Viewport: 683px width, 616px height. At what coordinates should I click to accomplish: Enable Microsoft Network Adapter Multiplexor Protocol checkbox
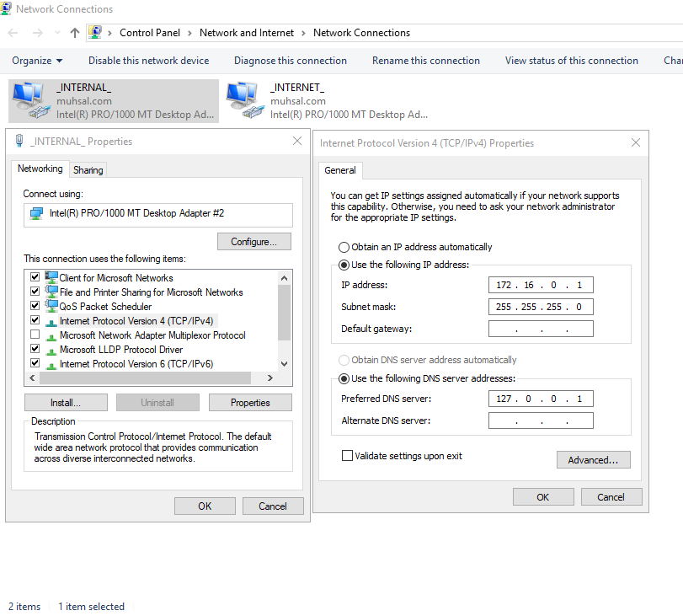pyautogui.click(x=35, y=335)
